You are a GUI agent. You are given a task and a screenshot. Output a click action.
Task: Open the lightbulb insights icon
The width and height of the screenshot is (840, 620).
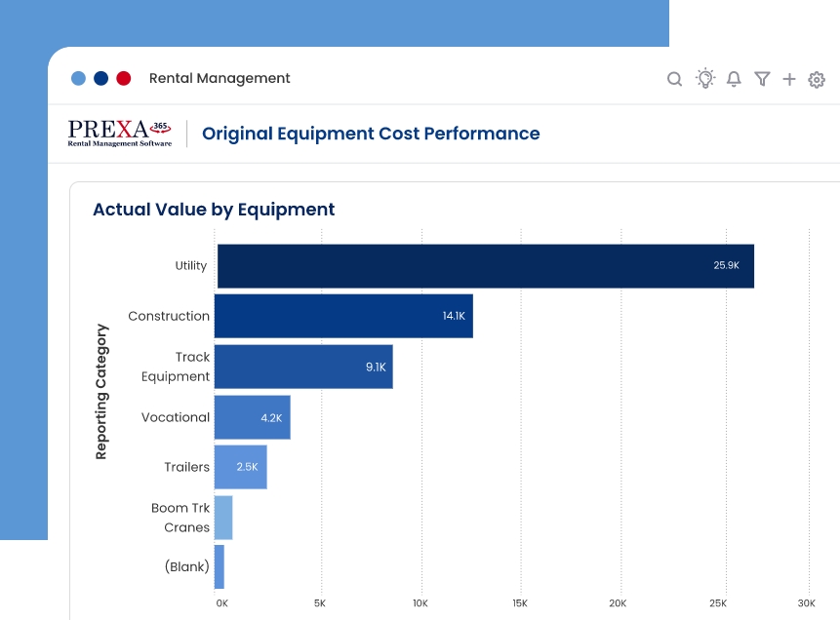pyautogui.click(x=704, y=79)
